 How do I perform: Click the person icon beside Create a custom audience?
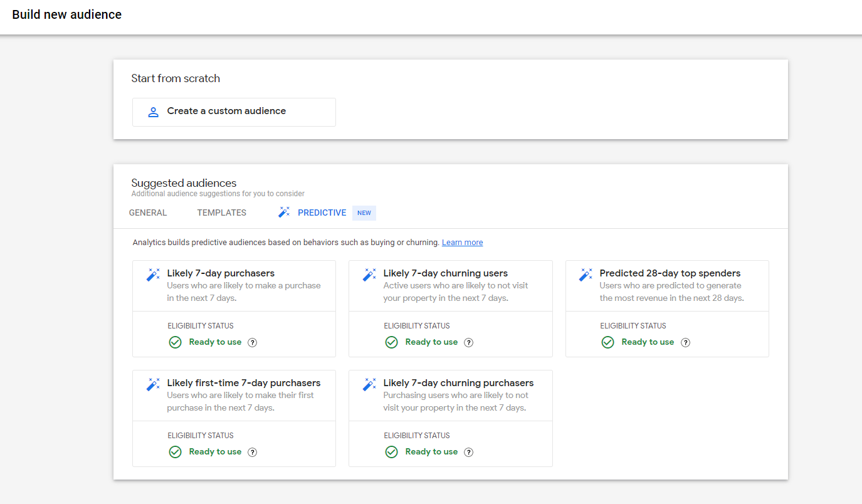(153, 112)
